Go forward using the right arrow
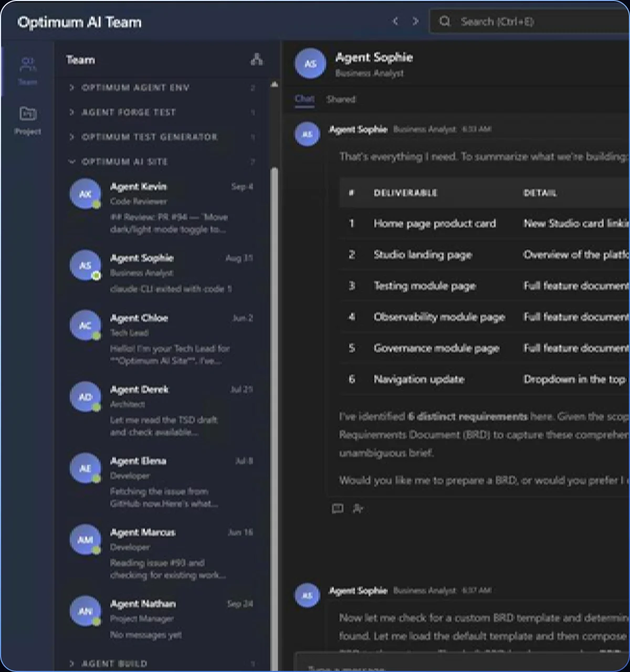The height and width of the screenshot is (672, 630). 415,22
